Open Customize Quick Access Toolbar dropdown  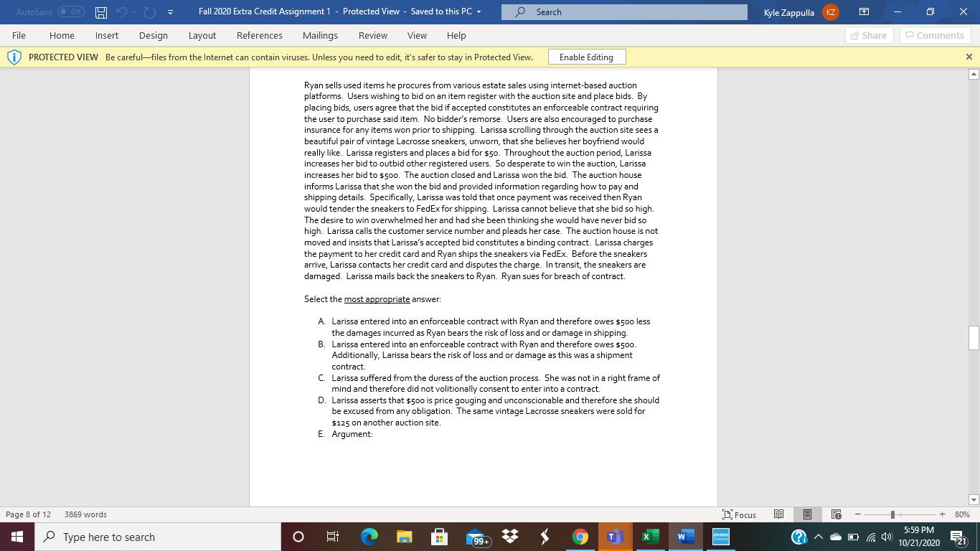[x=171, y=12]
